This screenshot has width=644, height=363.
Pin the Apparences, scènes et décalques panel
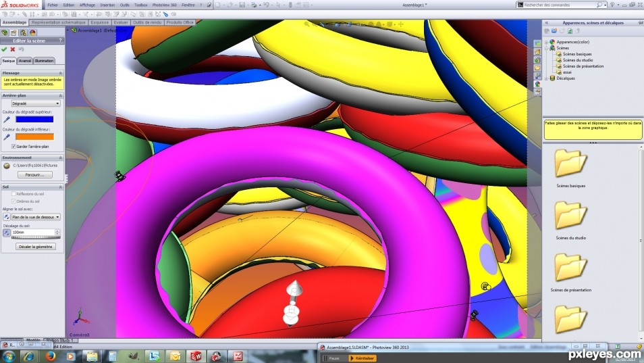641,22
